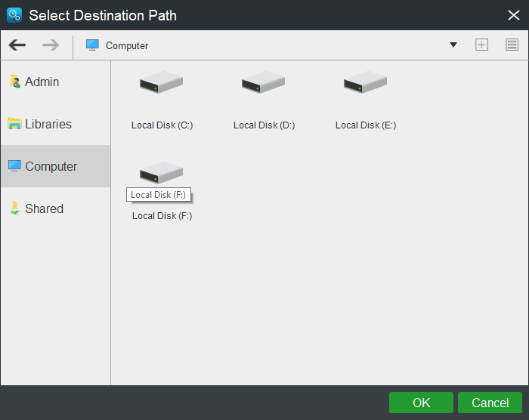Click the OK button
Image resolution: width=529 pixels, height=420 pixels.
tap(421, 403)
